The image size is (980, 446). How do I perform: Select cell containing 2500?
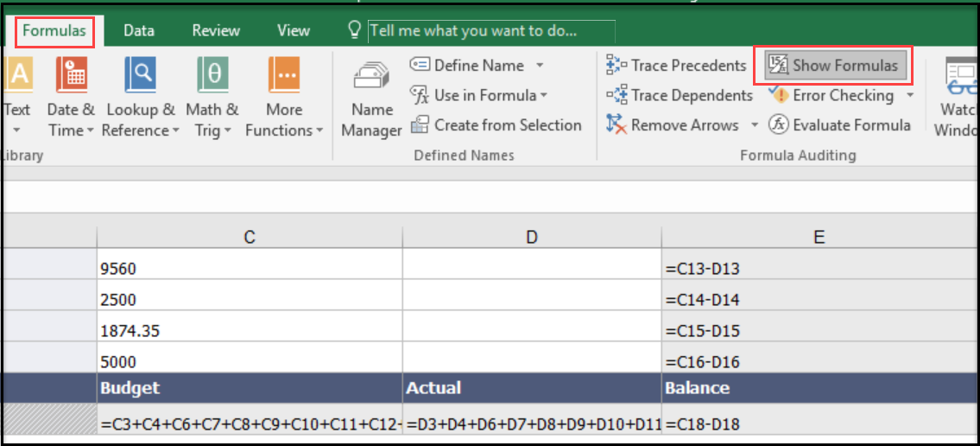click(250, 296)
